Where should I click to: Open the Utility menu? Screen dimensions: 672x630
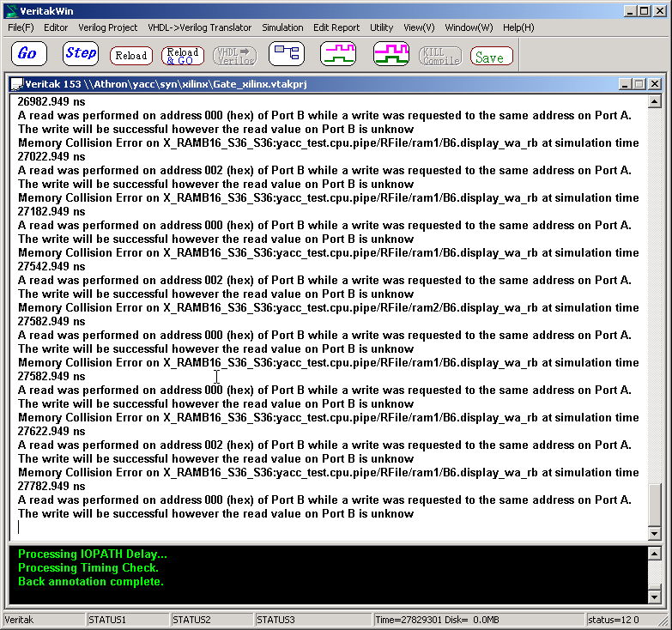pyautogui.click(x=382, y=27)
